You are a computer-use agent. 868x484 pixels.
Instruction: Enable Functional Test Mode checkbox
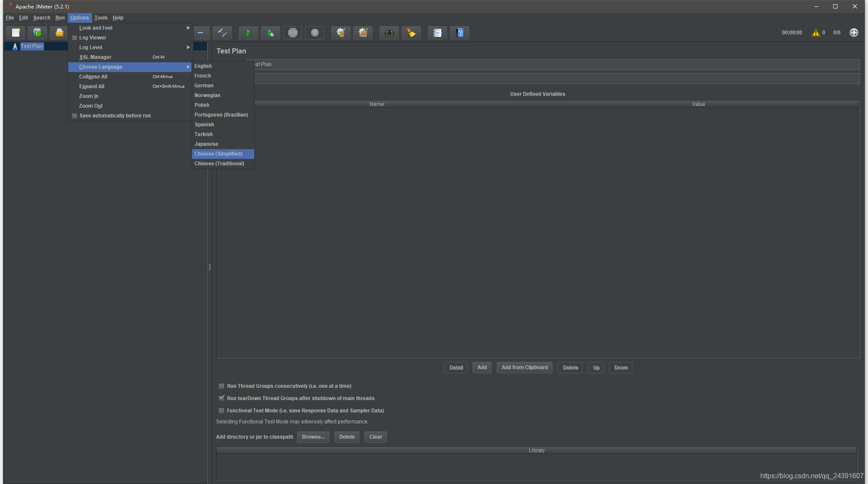pos(221,410)
